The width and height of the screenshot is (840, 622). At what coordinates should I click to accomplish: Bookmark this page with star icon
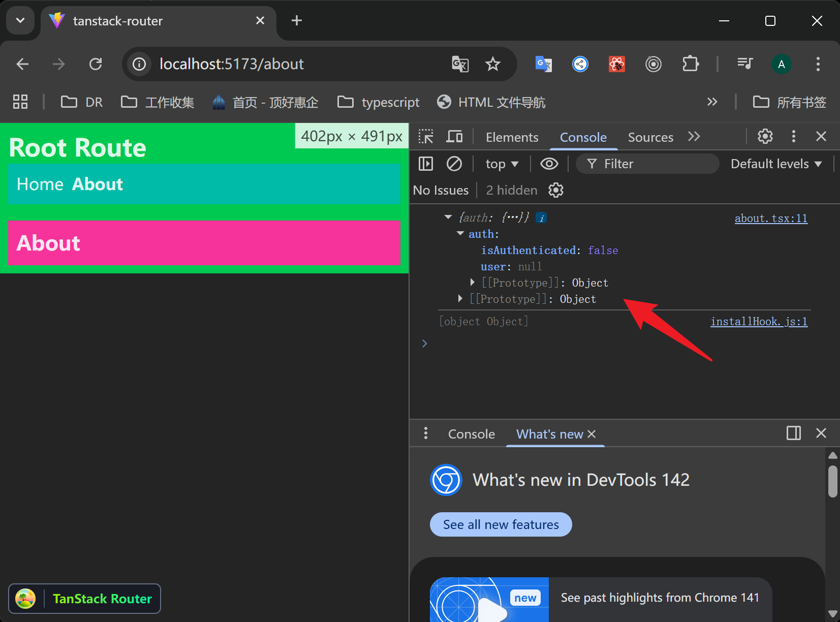492,64
